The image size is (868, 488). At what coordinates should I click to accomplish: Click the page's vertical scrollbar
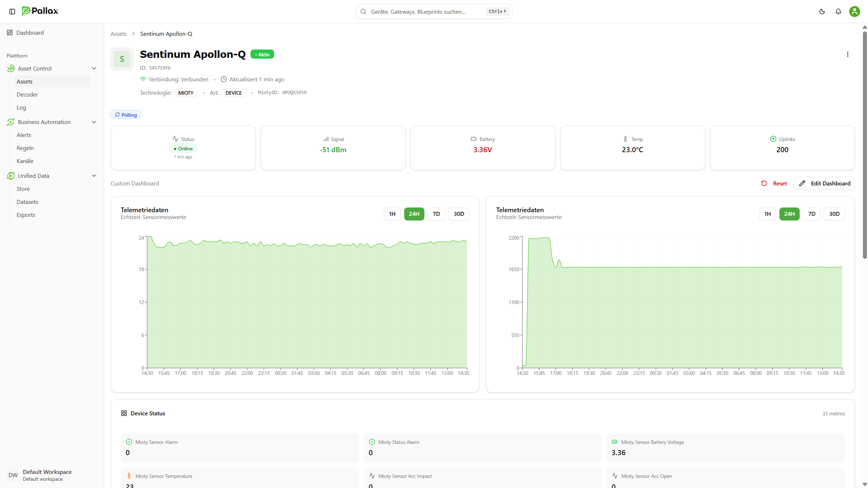[x=865, y=145]
